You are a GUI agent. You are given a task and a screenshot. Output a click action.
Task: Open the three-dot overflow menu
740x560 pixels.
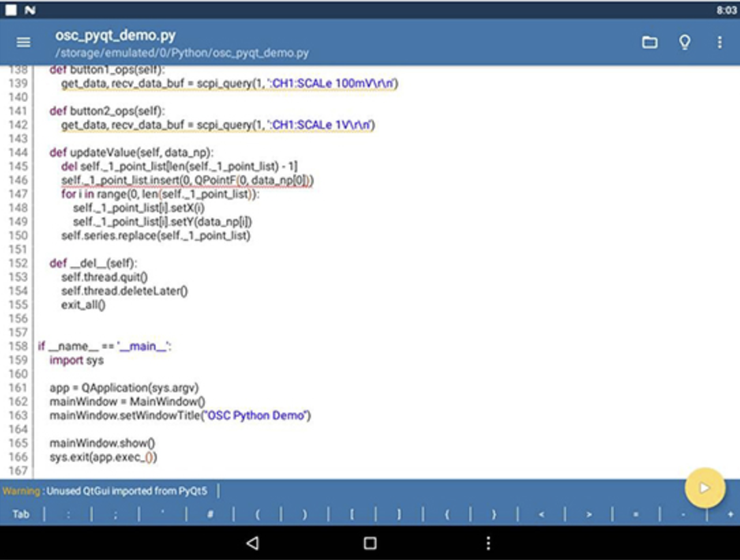[x=719, y=42]
